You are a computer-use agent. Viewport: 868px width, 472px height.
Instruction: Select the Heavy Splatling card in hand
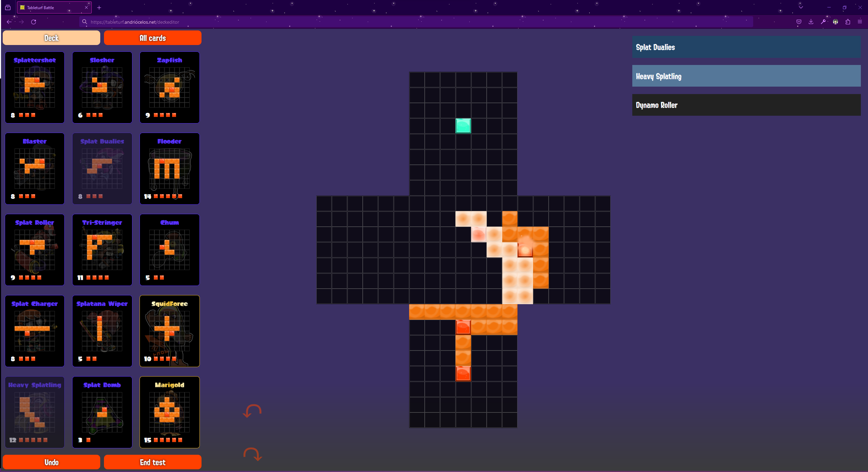(745, 76)
